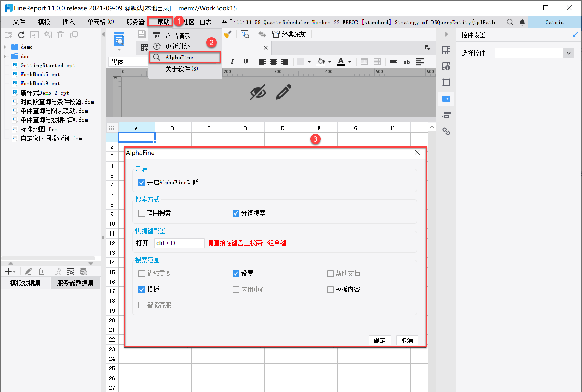The width and height of the screenshot is (582, 392).
Task: Click 确定 button in AlphaFine dialog
Action: pos(379,340)
